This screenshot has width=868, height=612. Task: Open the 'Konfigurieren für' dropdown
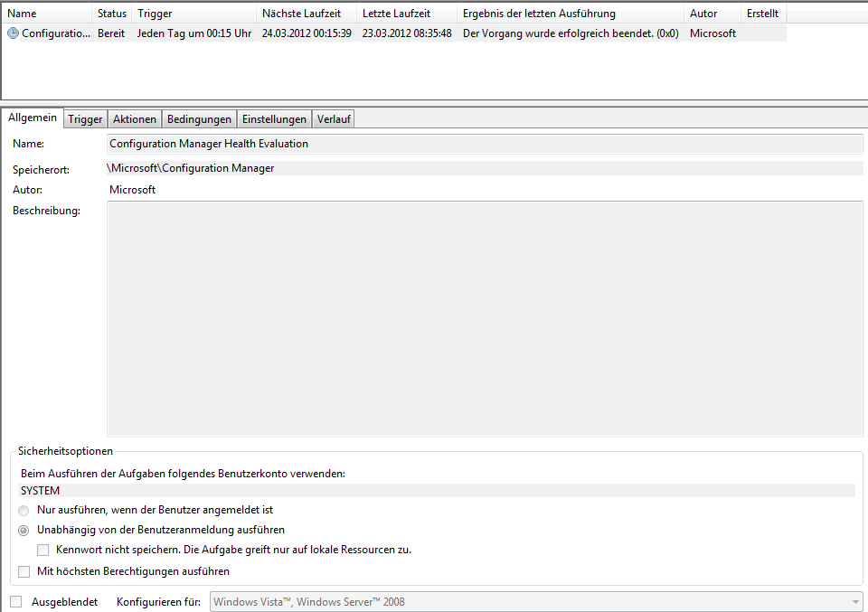click(536, 602)
